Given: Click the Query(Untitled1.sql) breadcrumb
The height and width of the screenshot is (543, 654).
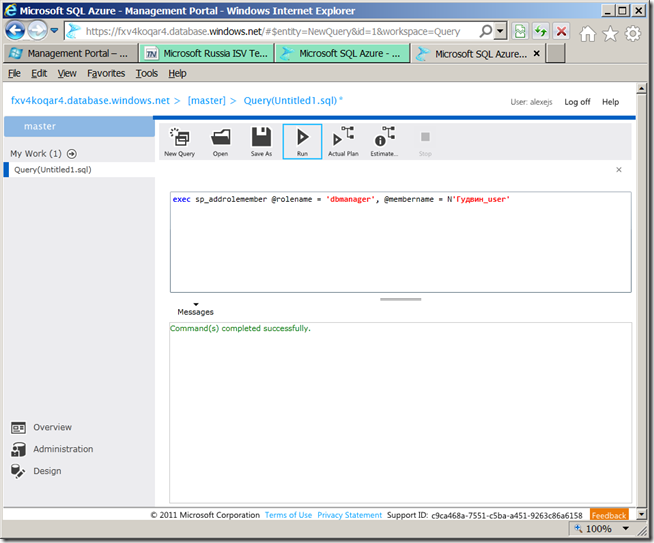Looking at the screenshot, I should (290, 101).
